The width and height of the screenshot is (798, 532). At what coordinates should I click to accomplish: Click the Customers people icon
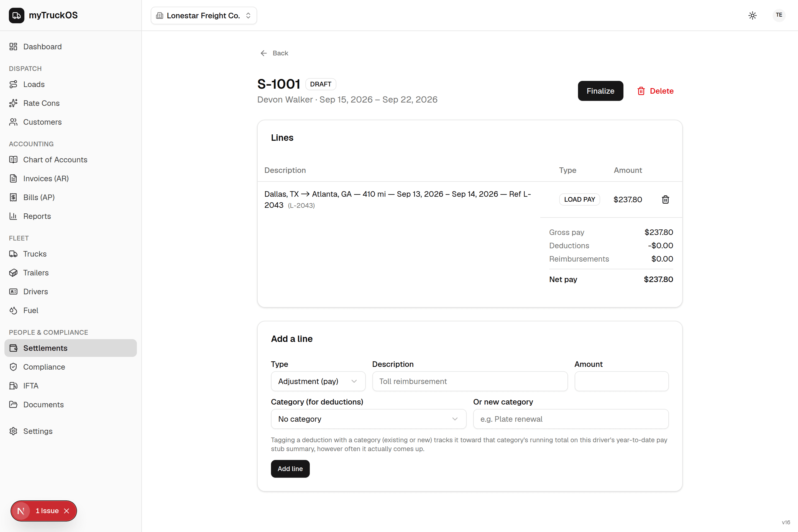(x=13, y=122)
